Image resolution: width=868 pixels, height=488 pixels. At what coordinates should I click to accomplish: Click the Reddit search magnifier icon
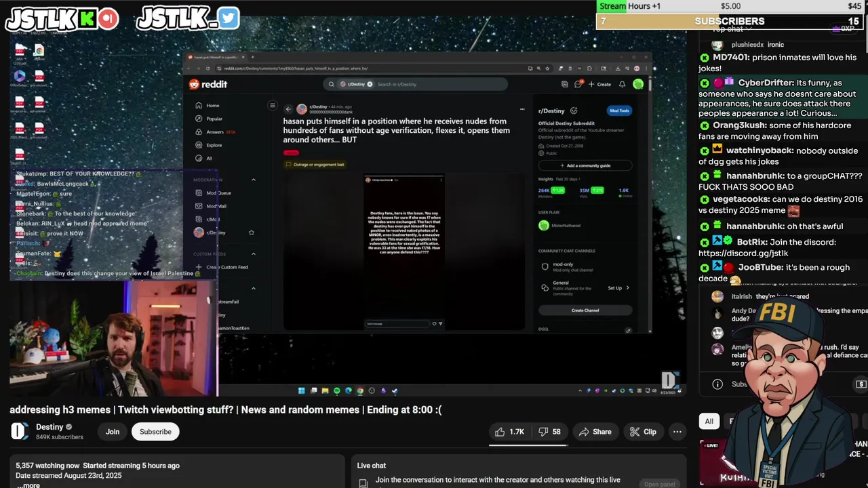(x=331, y=84)
